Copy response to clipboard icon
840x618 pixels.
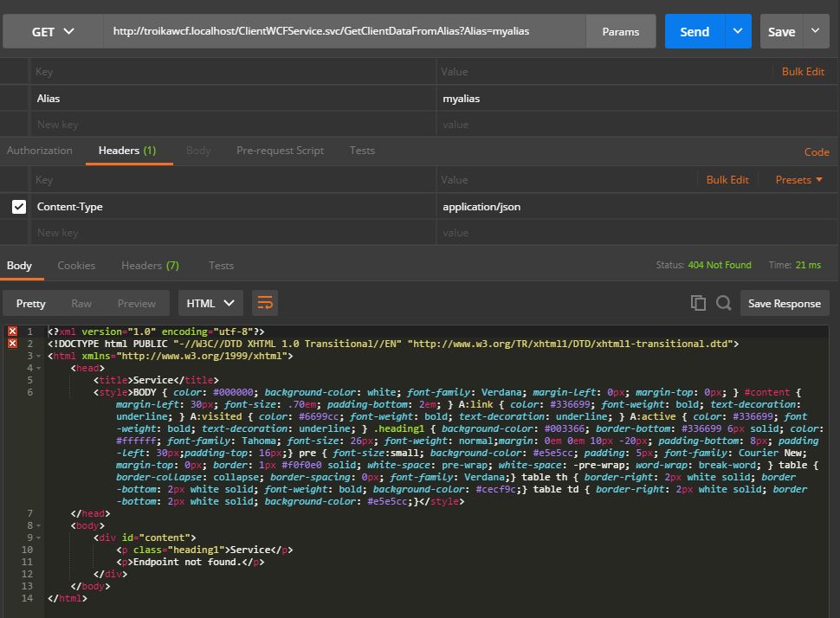coord(698,303)
